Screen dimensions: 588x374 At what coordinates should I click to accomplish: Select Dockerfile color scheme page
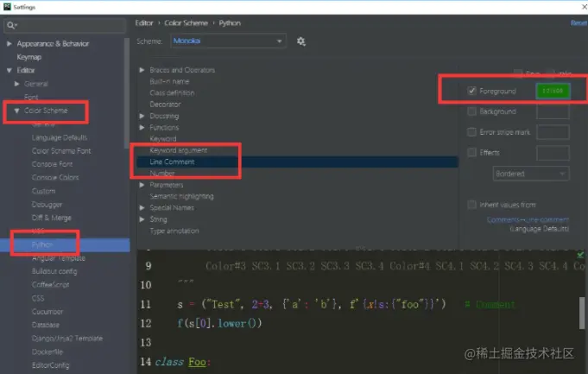[x=47, y=352]
